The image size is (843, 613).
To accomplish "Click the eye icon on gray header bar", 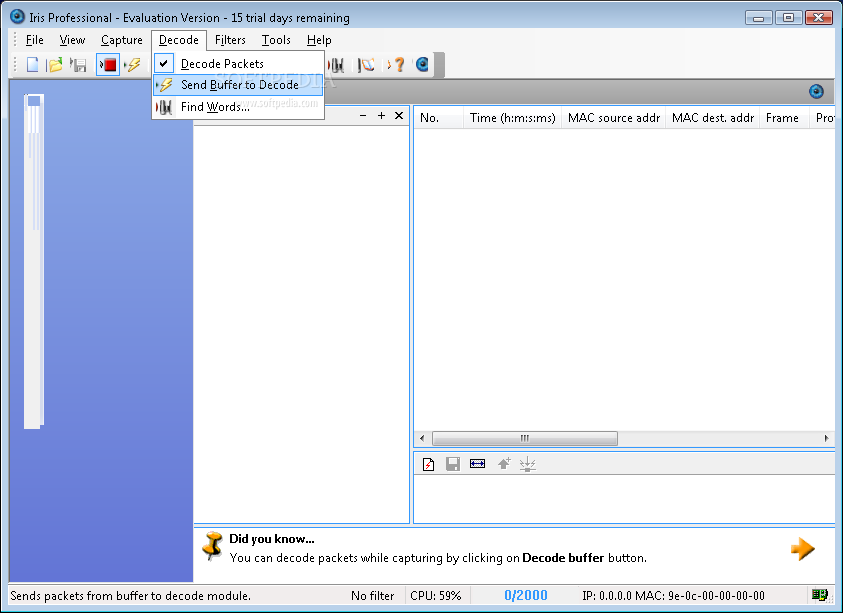I will point(816,91).
